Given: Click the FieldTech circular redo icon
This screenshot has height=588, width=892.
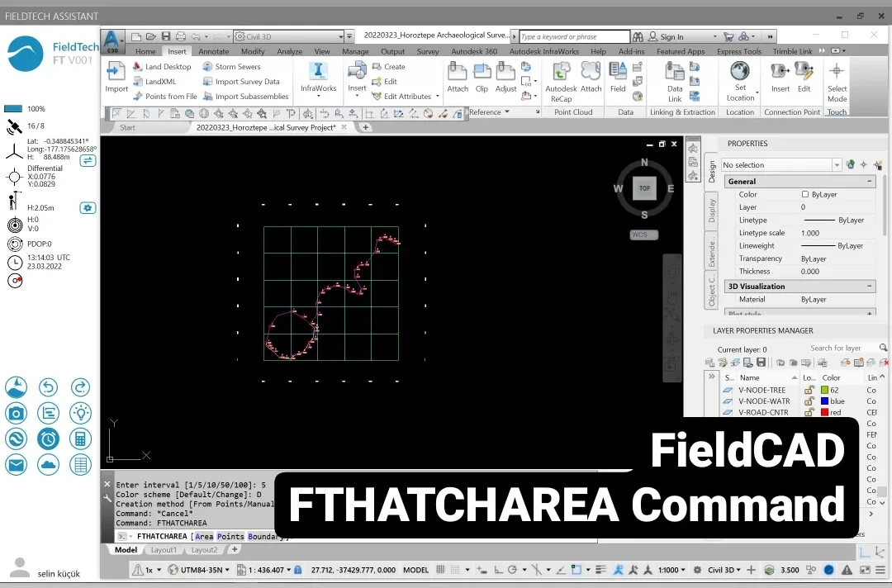Looking at the screenshot, I should (80, 387).
